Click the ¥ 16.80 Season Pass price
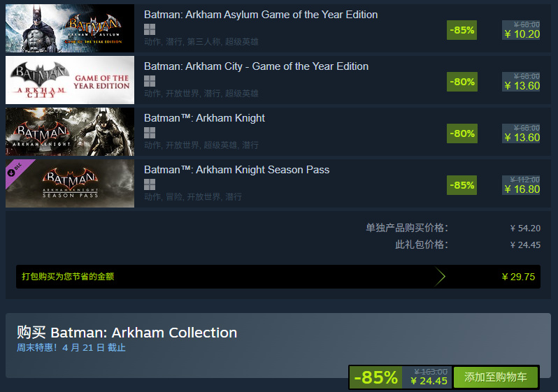Screen dimensions: 558x392 [522, 189]
